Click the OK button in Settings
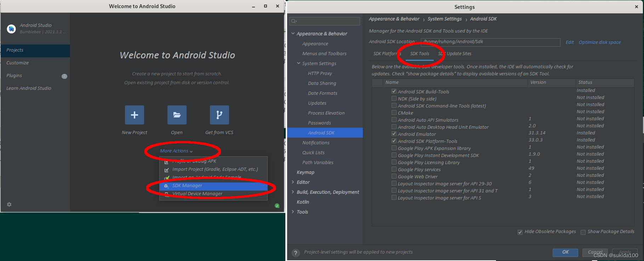The image size is (644, 261). [565, 253]
